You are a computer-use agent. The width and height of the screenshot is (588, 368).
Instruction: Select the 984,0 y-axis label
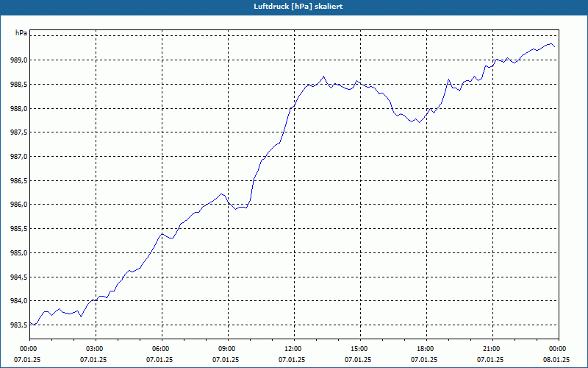point(21,301)
